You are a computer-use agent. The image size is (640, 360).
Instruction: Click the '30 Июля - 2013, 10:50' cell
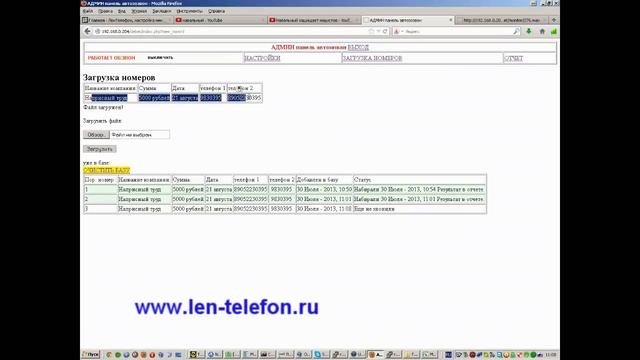[324, 189]
